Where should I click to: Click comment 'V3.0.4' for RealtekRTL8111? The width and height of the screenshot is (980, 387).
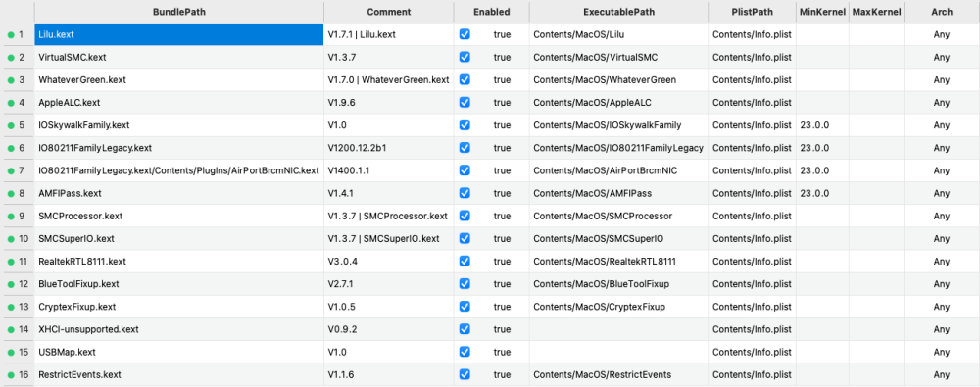[x=342, y=262]
